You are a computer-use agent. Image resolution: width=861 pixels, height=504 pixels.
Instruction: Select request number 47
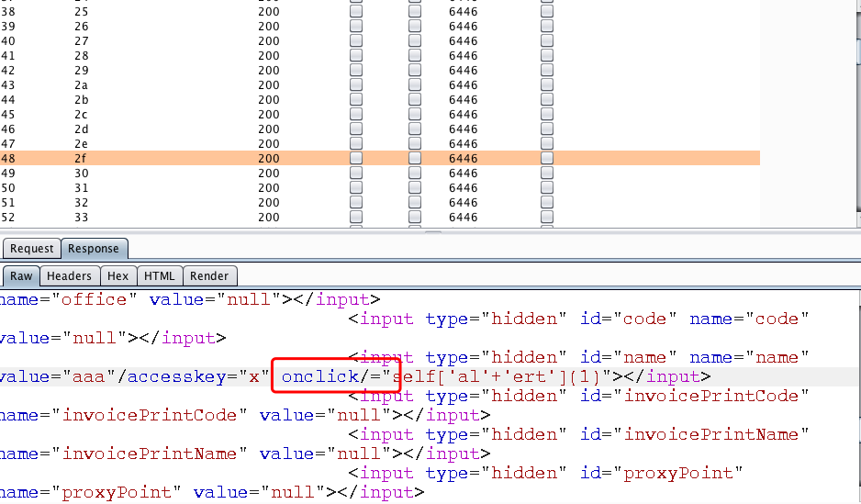7,144
